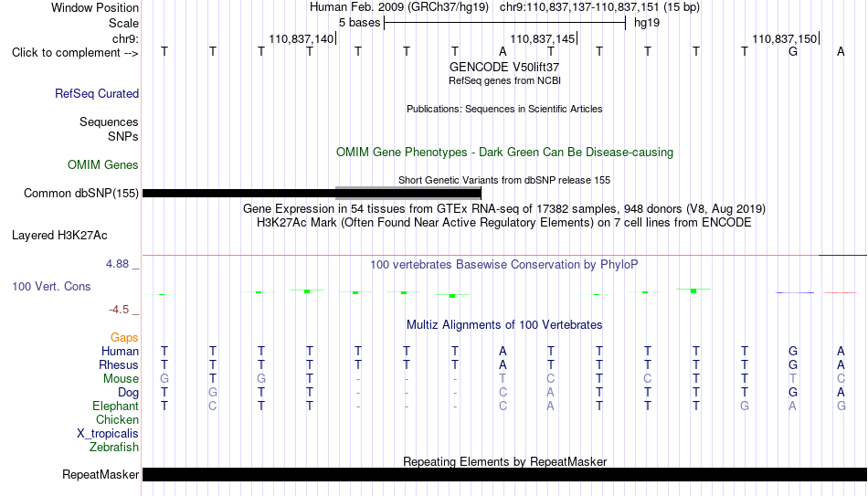The height and width of the screenshot is (496, 868).
Task: Select the Rhesus species row label
Action: click(119, 364)
